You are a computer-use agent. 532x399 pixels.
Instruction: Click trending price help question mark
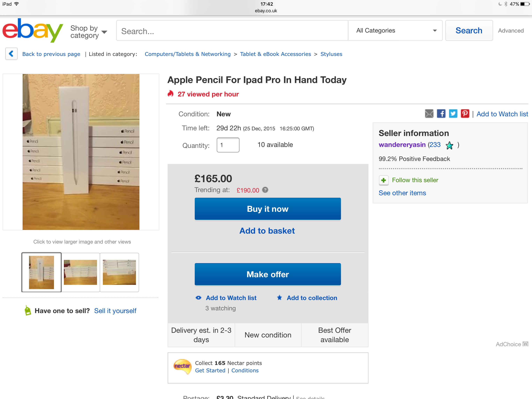265,190
